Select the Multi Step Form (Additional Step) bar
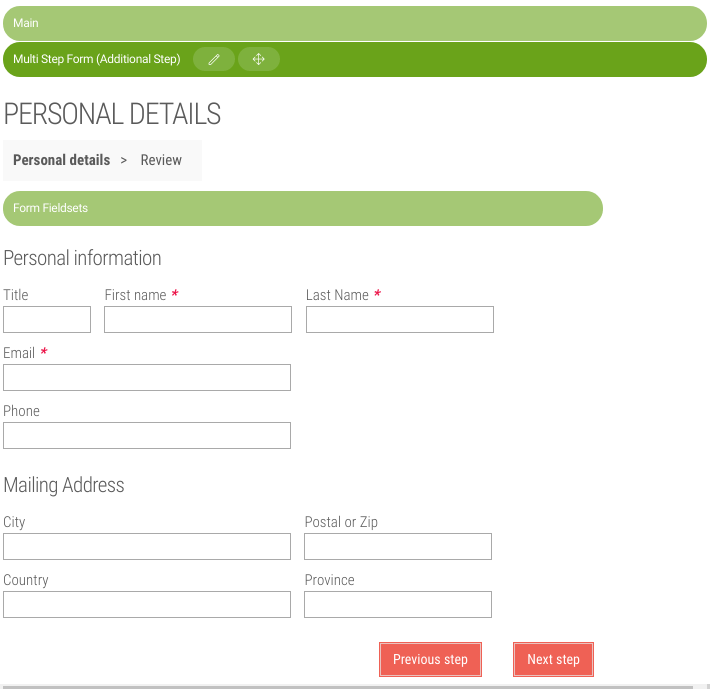Viewport: 710px width, 689px height. pos(355,59)
